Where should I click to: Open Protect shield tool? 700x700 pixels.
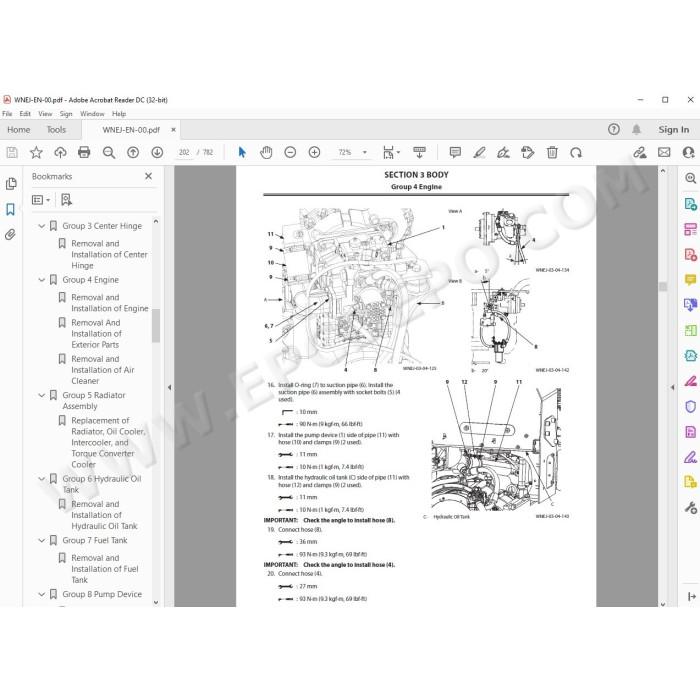click(690, 406)
